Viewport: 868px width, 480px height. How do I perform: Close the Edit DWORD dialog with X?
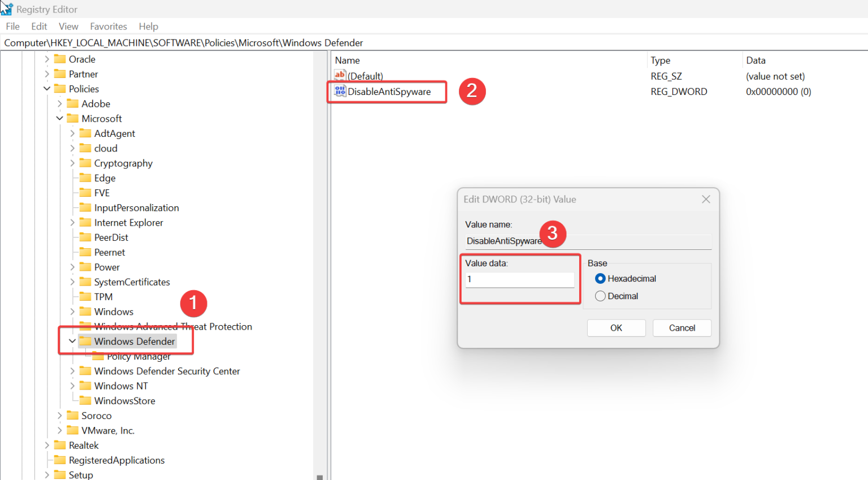point(706,199)
